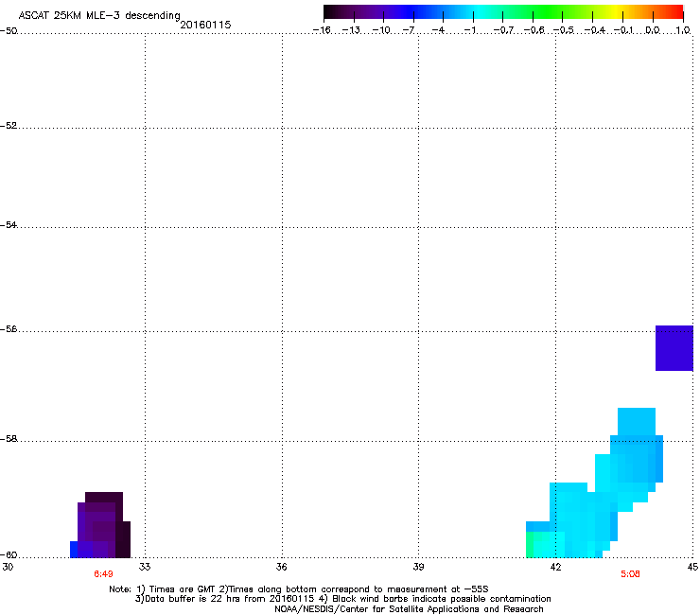
Task: Click the color bar label "-0.6"
Action: pyautogui.click(x=534, y=30)
